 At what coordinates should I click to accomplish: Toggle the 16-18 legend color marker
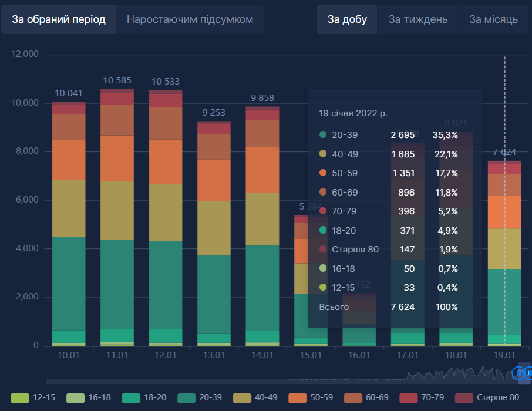pos(75,397)
